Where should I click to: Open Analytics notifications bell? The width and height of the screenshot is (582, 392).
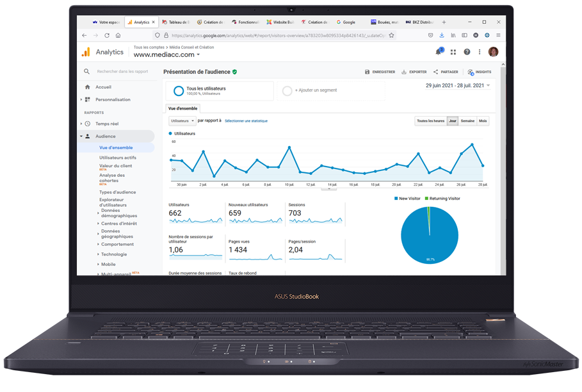click(438, 51)
